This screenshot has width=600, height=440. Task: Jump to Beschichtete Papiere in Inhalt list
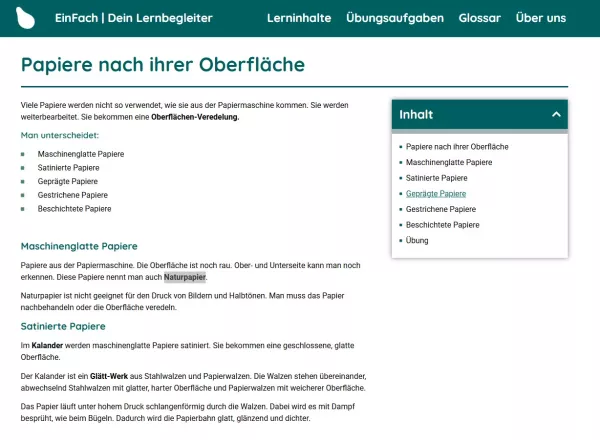point(442,225)
